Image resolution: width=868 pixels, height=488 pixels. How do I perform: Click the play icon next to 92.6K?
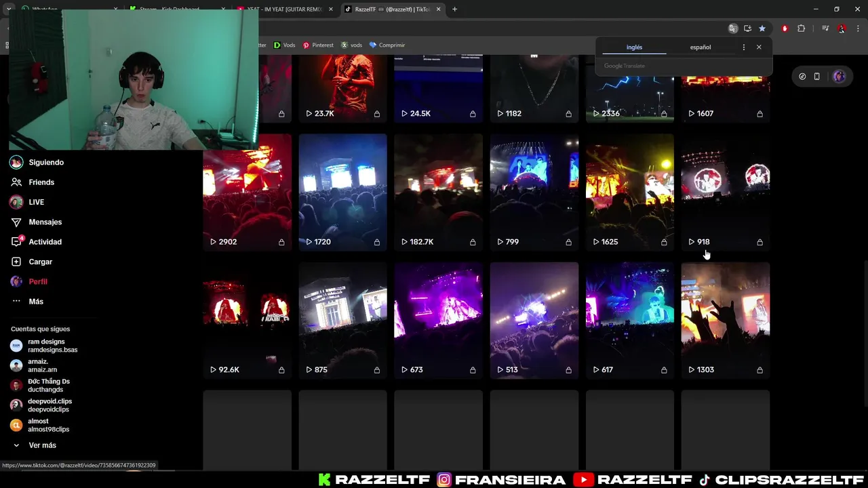tap(213, 370)
